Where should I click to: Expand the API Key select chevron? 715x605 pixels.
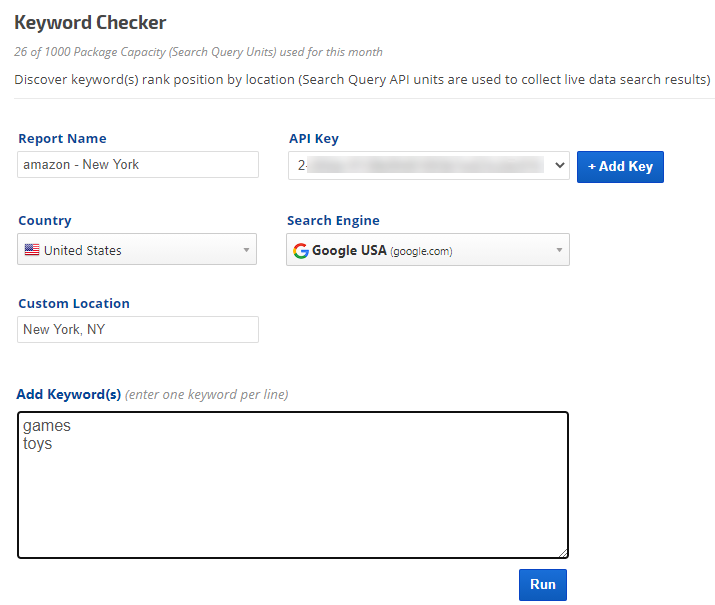(557, 166)
